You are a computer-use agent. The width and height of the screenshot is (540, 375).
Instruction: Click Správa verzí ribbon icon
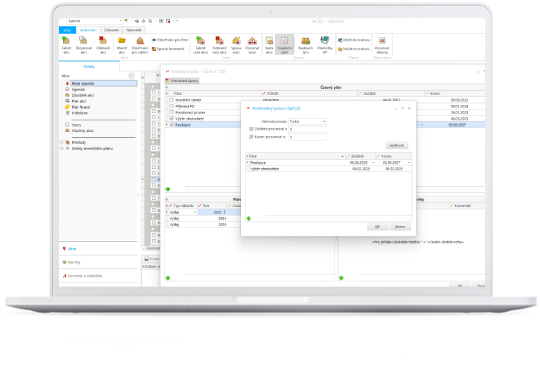coord(236,41)
